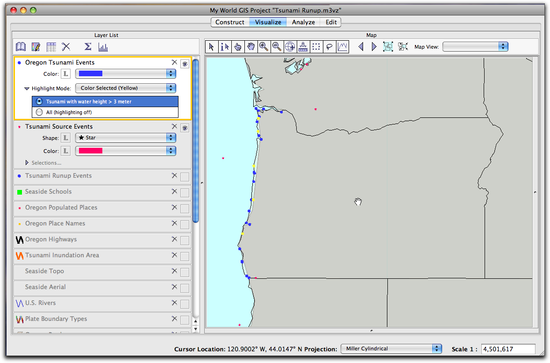The width and height of the screenshot is (550, 363).
Task: Expand the Selections disclosure triangle
Action: (27, 163)
